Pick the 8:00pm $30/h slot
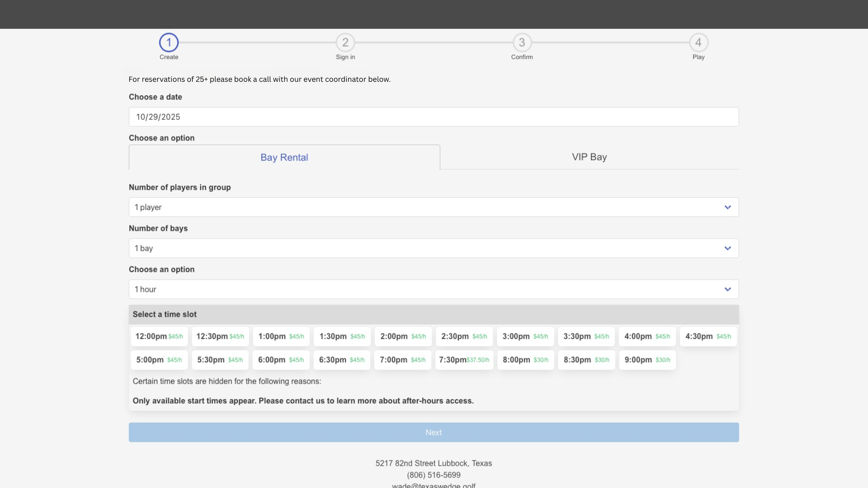 (x=525, y=360)
